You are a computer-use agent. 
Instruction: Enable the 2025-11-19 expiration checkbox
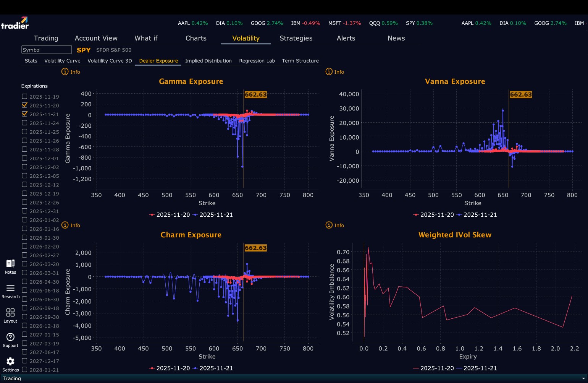point(24,96)
